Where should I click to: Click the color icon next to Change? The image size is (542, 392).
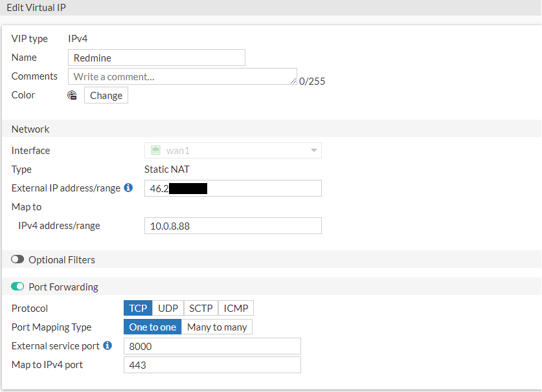point(72,95)
